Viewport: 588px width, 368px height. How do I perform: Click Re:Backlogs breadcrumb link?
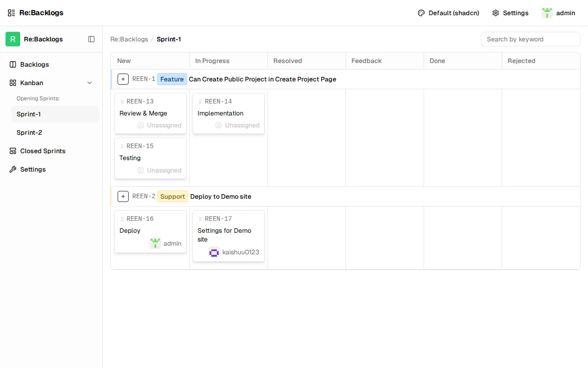(129, 39)
